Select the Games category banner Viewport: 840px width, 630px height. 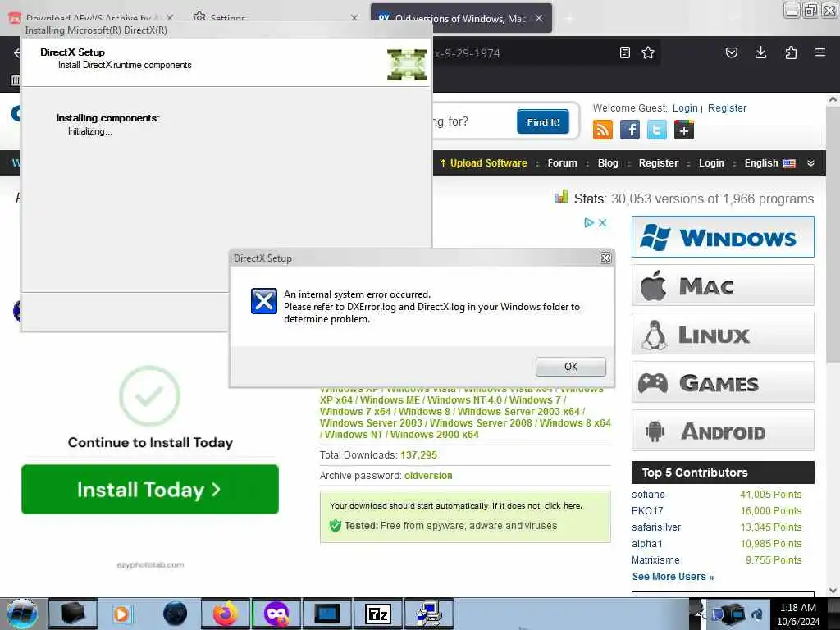pos(723,382)
